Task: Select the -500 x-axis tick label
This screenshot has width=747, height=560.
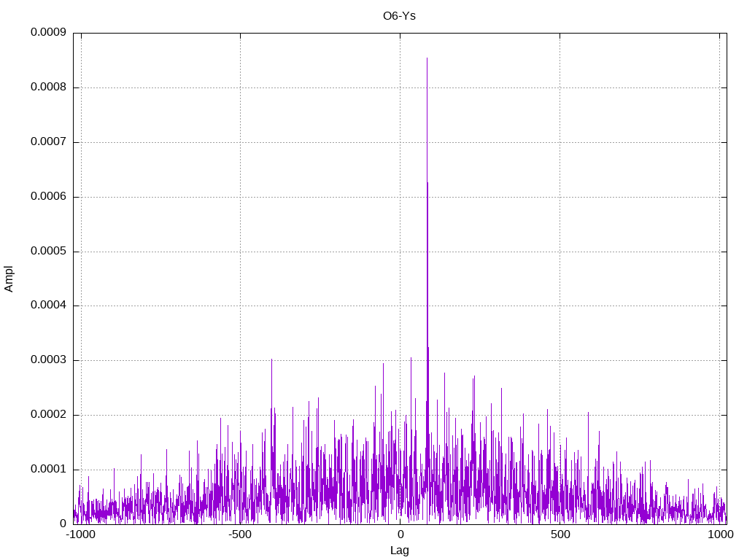Action: (x=240, y=534)
